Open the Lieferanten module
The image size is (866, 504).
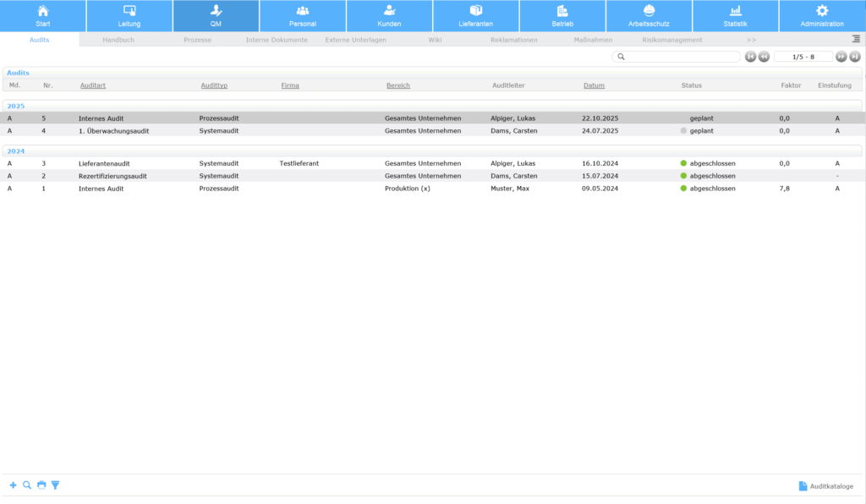click(476, 16)
